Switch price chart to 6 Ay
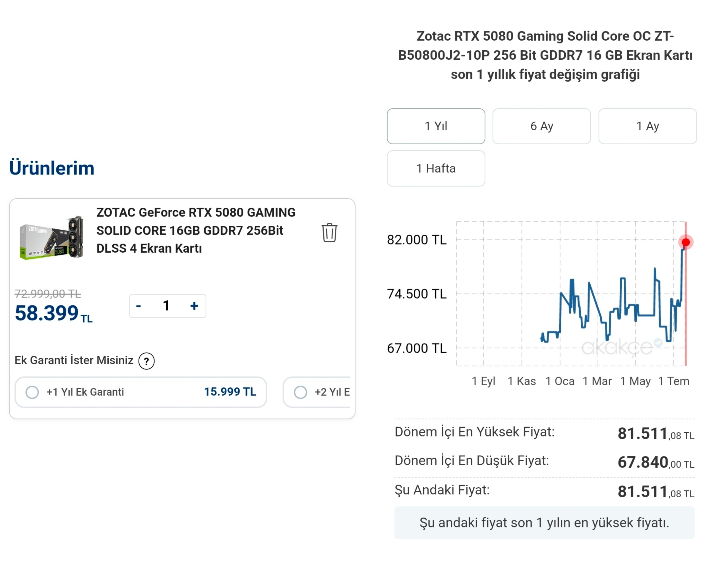 (542, 126)
